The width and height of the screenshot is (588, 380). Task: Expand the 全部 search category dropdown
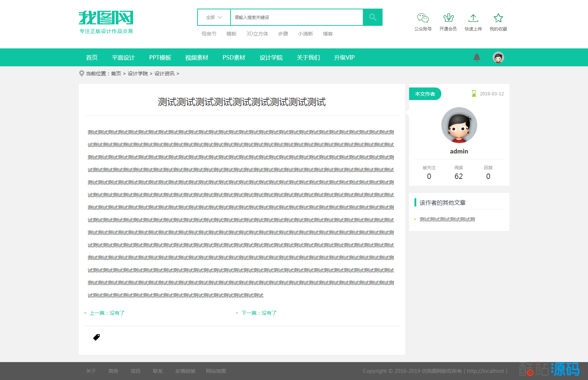point(214,17)
